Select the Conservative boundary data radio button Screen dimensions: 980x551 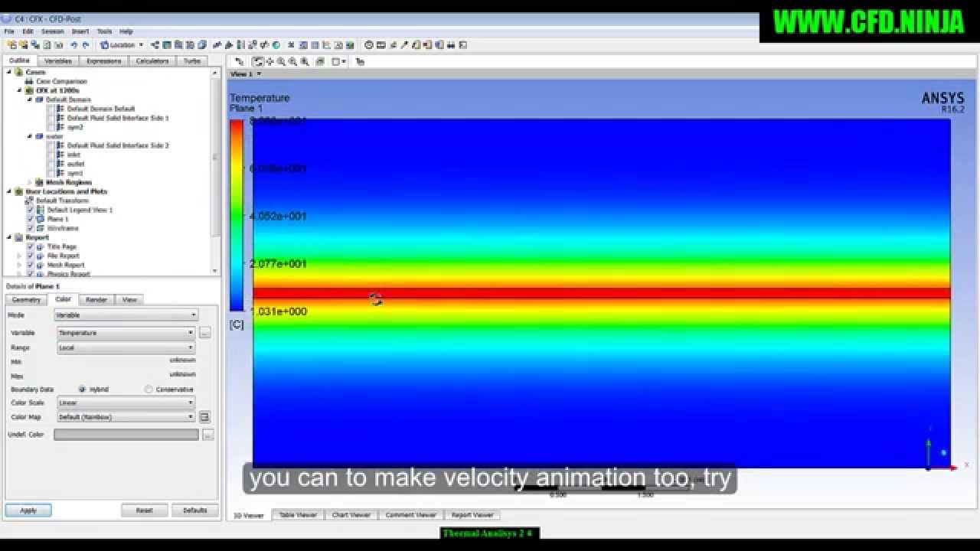point(149,390)
